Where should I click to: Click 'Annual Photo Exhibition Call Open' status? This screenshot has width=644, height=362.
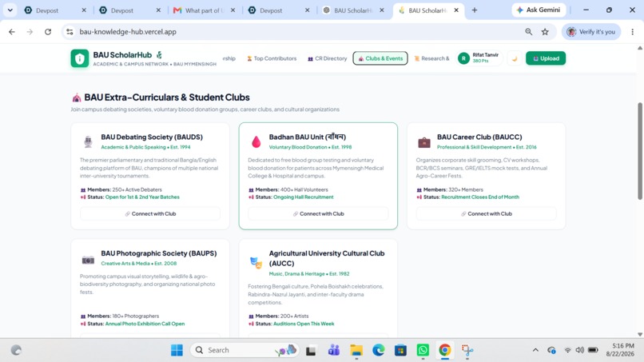(145, 324)
